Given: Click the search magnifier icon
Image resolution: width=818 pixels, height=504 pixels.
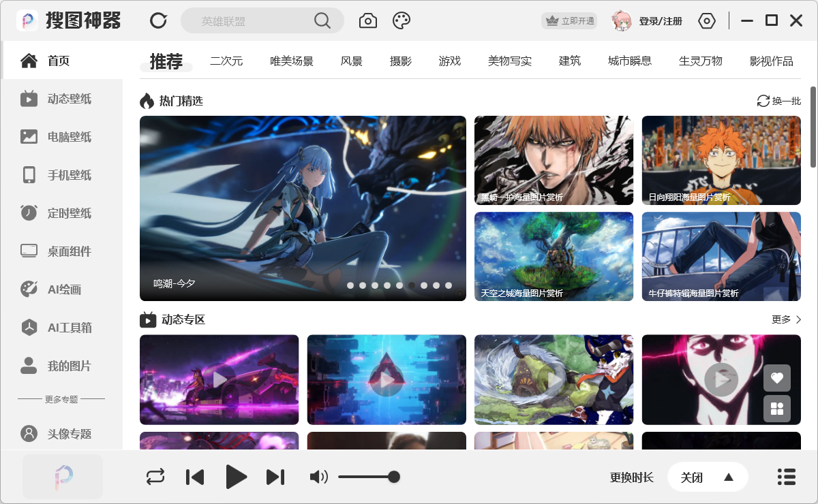Looking at the screenshot, I should (x=322, y=20).
